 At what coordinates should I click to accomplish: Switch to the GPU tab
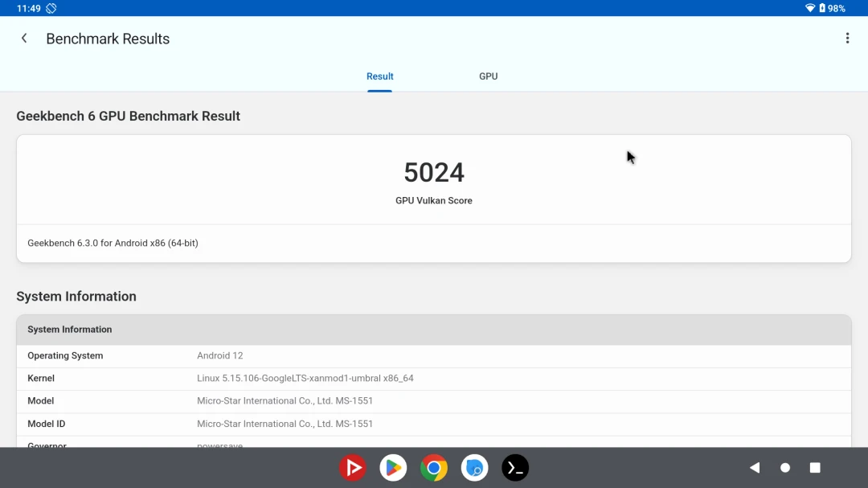[488, 76]
